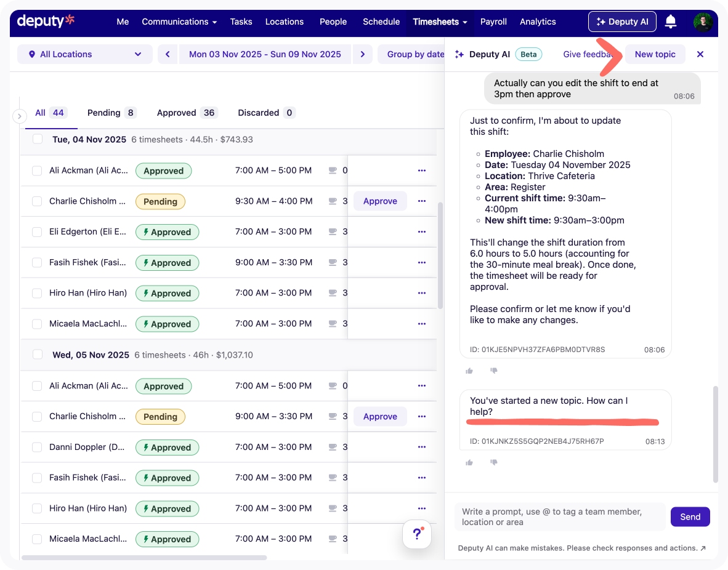Approve Charlie Chisholm's Wednesday timesheet

click(380, 417)
